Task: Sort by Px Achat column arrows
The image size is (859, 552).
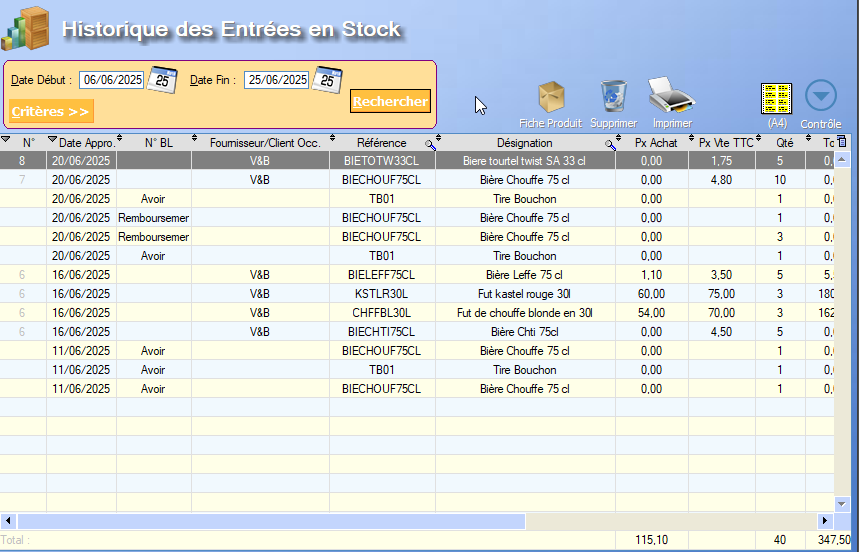Action: click(x=691, y=139)
